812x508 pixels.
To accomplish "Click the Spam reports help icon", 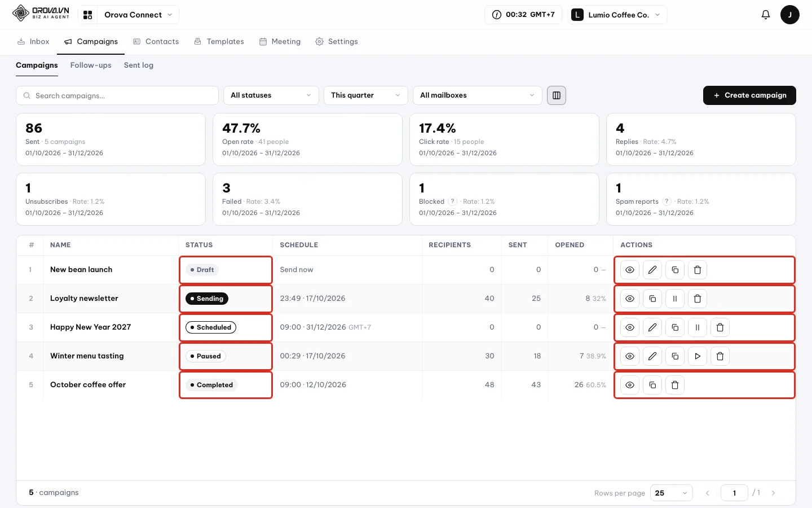I will pos(667,202).
